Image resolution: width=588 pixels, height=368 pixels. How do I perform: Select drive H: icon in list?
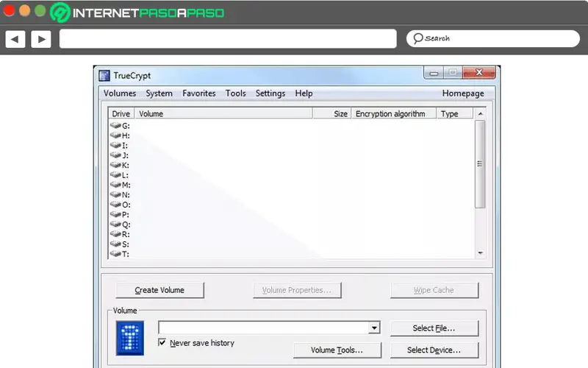[115, 135]
